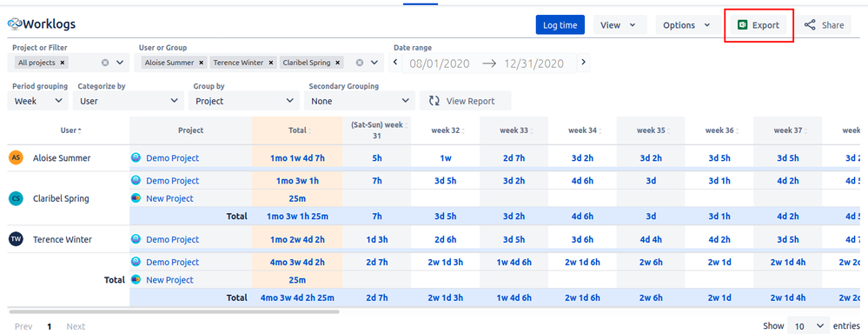Click the Export to Excel button
This screenshot has height=334, width=868.
pyautogui.click(x=759, y=25)
